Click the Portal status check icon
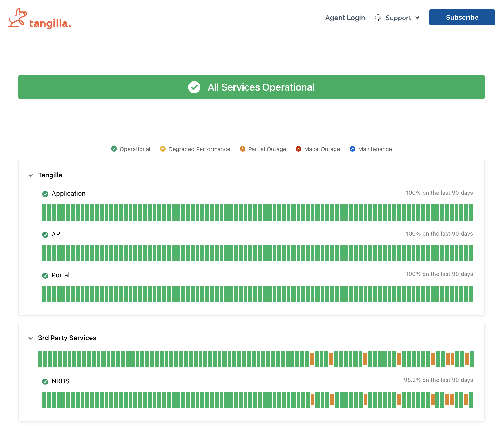The width and height of the screenshot is (504, 426). (x=45, y=276)
